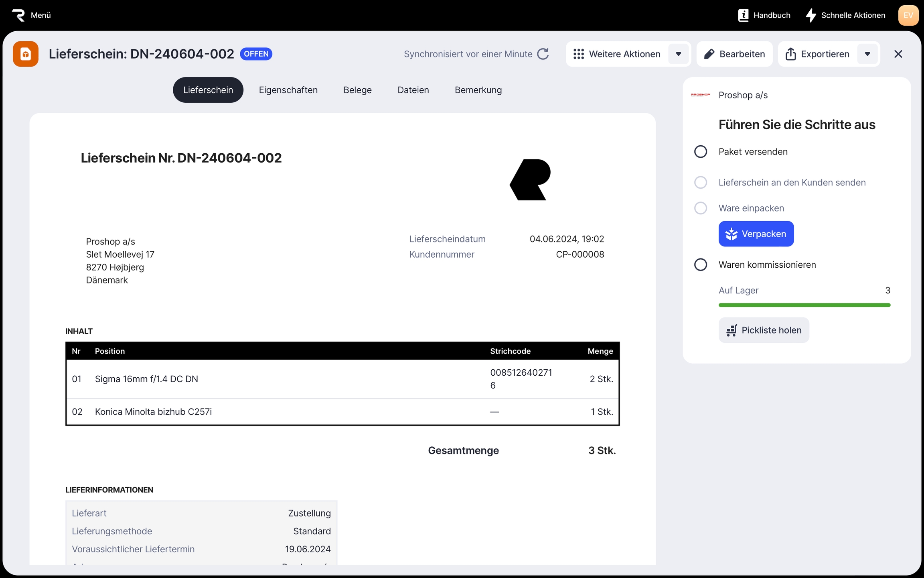Viewport: 924px width, 578px height.
Task: Click the pencil Bearbeiten icon
Action: tap(709, 54)
